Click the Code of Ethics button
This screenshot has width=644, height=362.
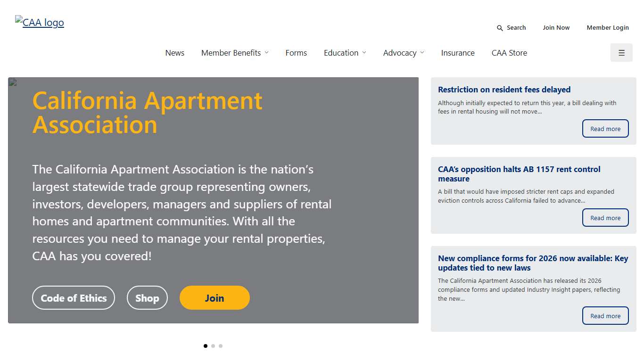(x=73, y=297)
